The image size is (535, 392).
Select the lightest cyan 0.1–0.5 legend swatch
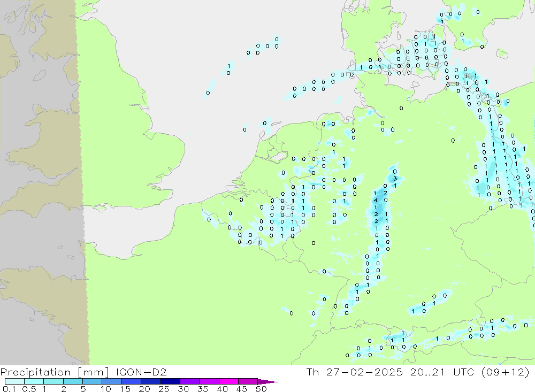[14, 381]
